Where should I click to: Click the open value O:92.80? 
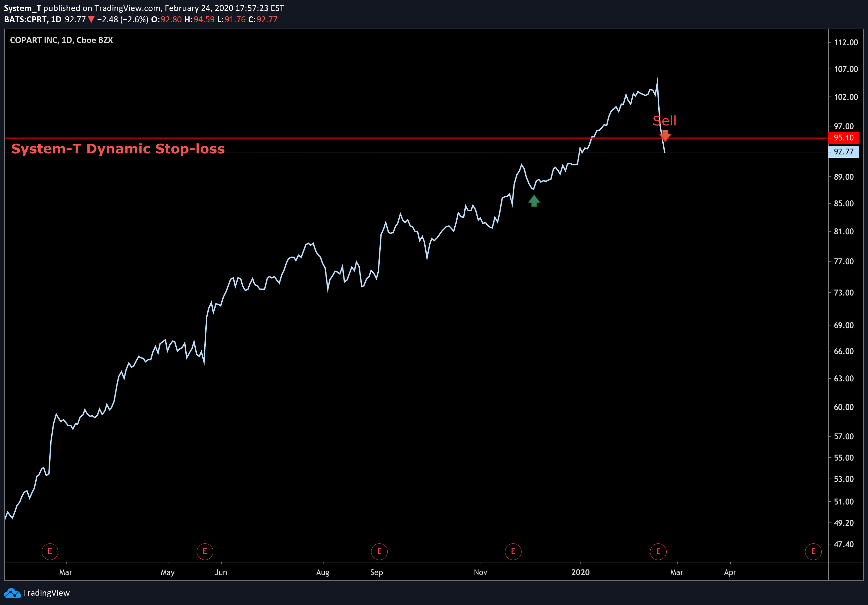166,19
